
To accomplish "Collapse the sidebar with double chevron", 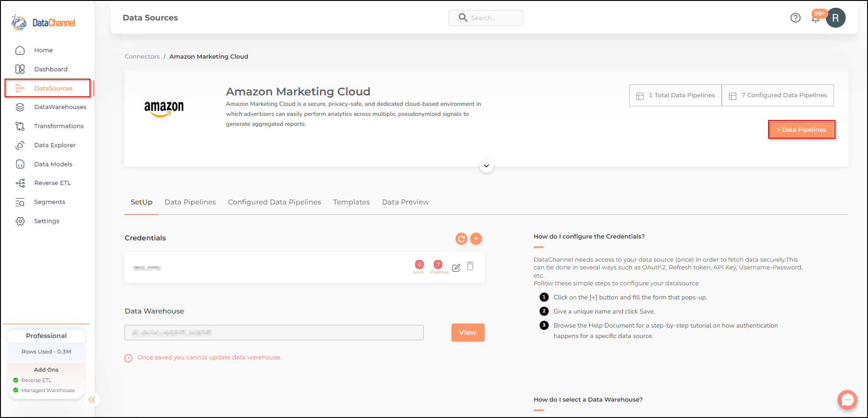I will 92,400.
